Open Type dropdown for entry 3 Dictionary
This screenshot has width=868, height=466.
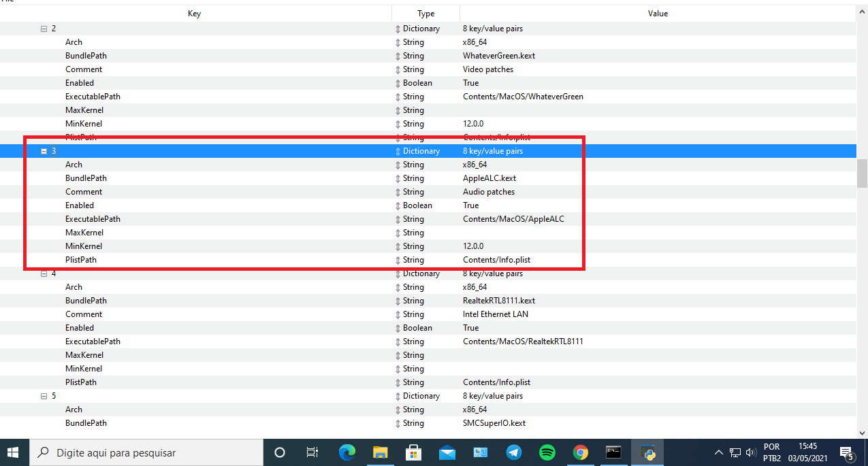click(398, 151)
